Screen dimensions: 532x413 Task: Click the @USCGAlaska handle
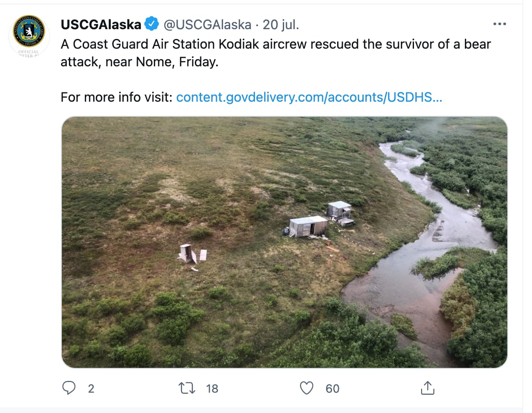pyautogui.click(x=207, y=24)
